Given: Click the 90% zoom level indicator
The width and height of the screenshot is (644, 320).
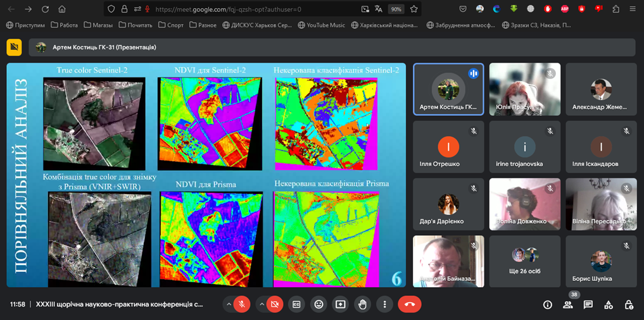Looking at the screenshot, I should pos(396,9).
